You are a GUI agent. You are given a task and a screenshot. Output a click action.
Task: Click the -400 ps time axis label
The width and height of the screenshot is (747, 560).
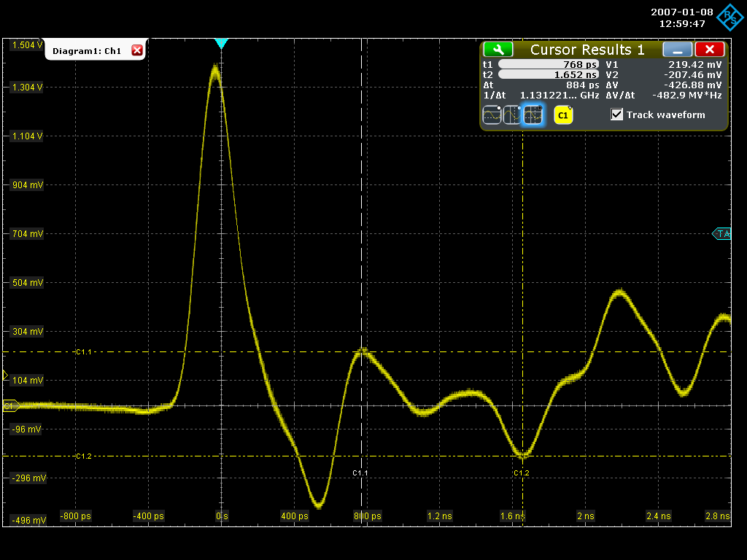coord(148,516)
